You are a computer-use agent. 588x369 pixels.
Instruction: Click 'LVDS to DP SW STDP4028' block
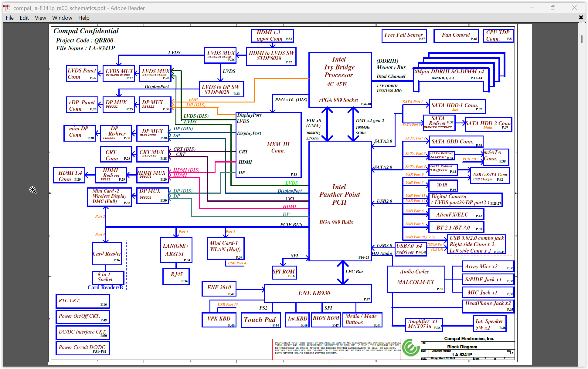coord(221,89)
